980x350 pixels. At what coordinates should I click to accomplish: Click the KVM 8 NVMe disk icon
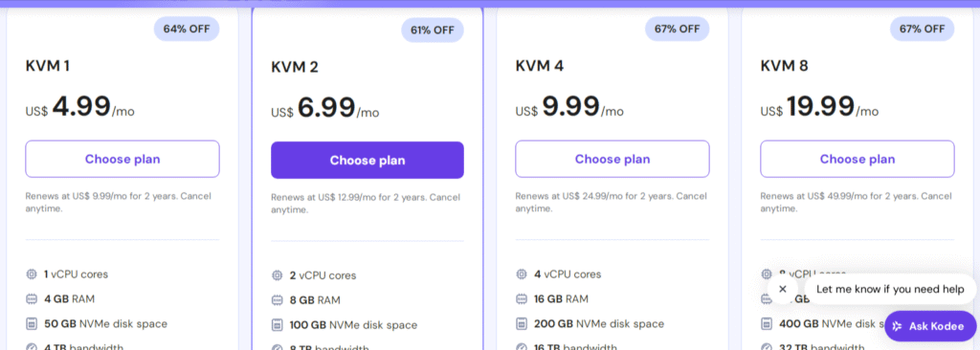(x=767, y=324)
